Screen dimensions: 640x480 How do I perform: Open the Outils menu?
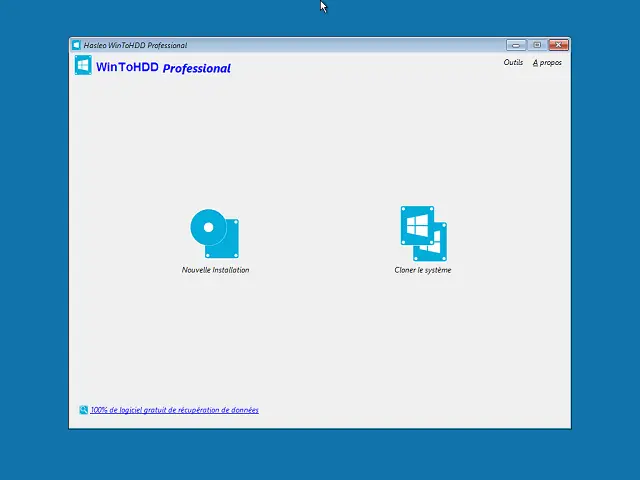[513, 62]
